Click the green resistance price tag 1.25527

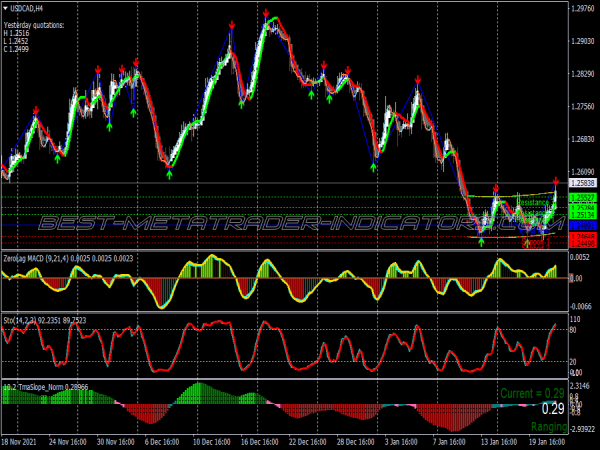click(583, 198)
